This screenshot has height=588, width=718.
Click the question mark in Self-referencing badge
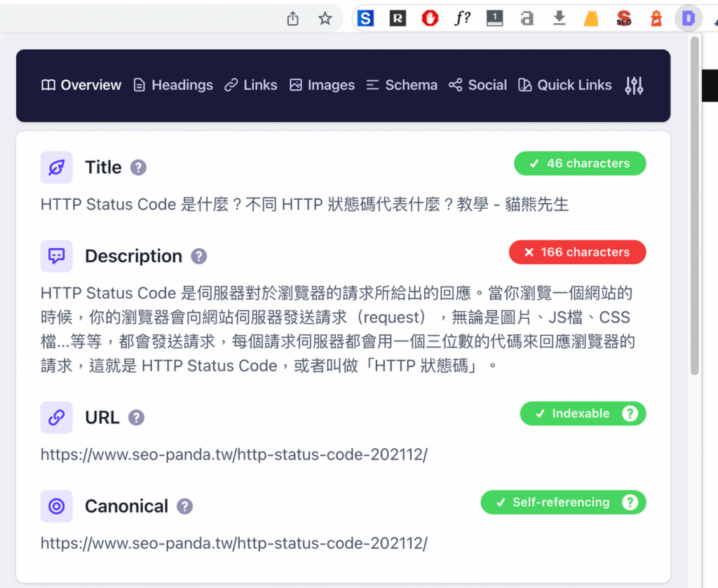point(630,502)
